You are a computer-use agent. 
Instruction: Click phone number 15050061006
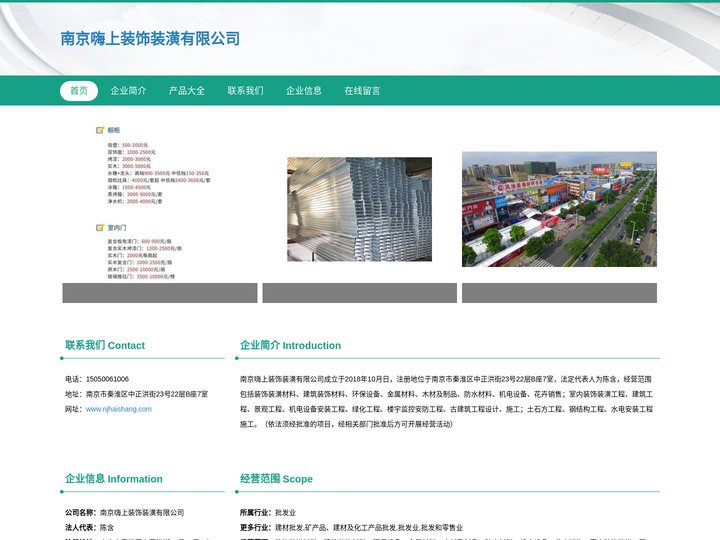coord(107,379)
